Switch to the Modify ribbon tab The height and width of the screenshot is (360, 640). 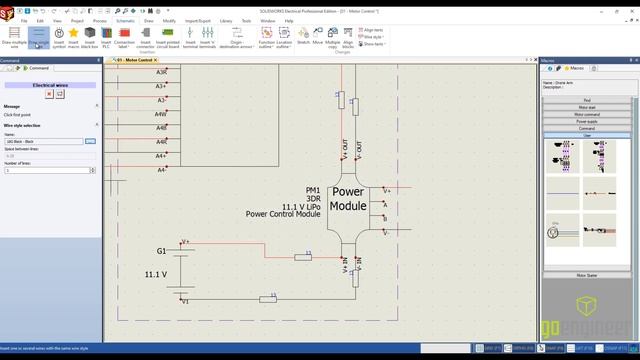click(169, 21)
